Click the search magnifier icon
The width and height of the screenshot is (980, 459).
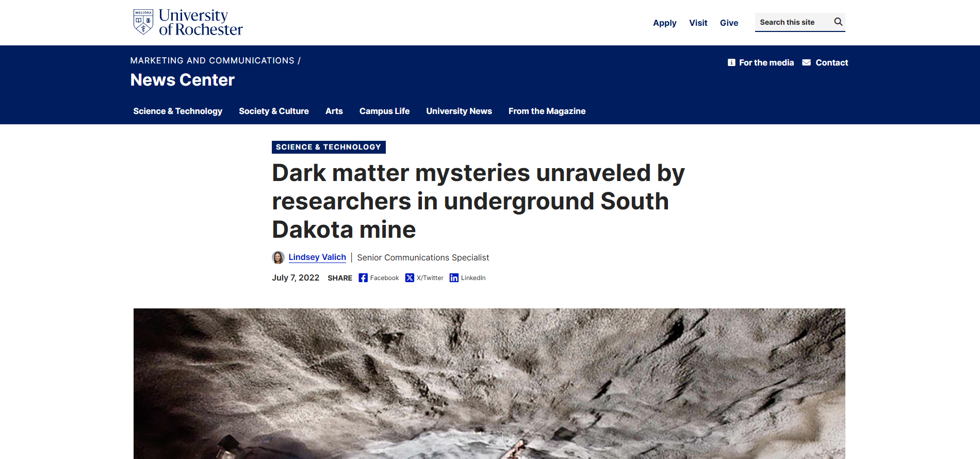point(838,22)
